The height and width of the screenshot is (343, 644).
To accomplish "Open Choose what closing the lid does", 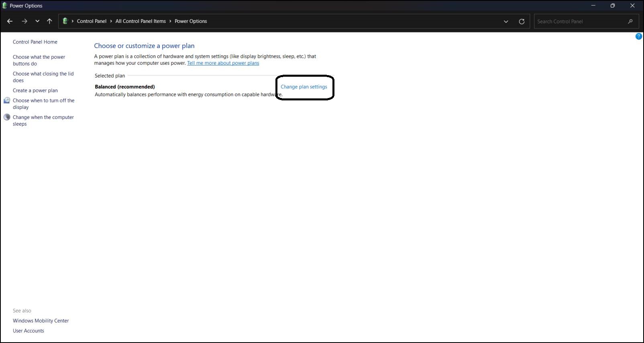I will tap(43, 77).
